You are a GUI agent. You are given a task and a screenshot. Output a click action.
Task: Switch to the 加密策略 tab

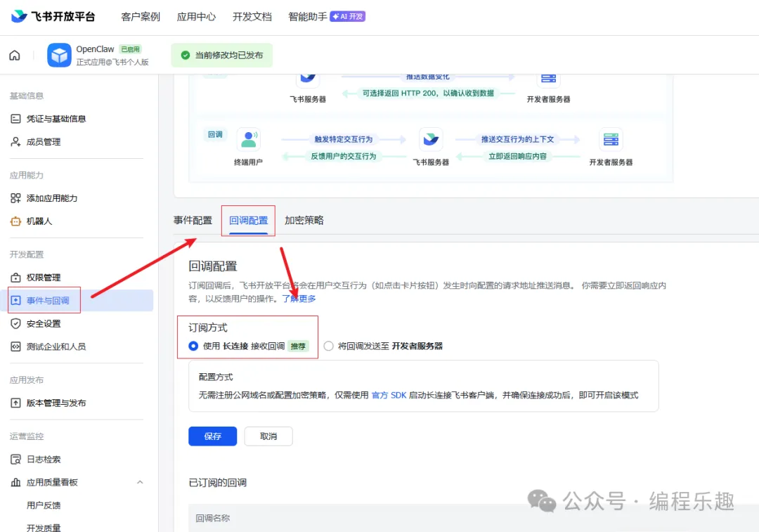[304, 220]
